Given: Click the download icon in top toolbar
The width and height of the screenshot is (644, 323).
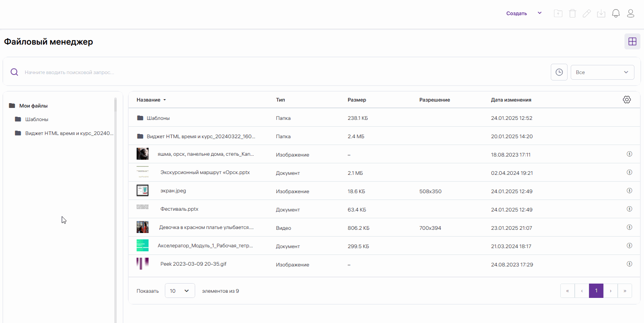Looking at the screenshot, I should [x=601, y=14].
